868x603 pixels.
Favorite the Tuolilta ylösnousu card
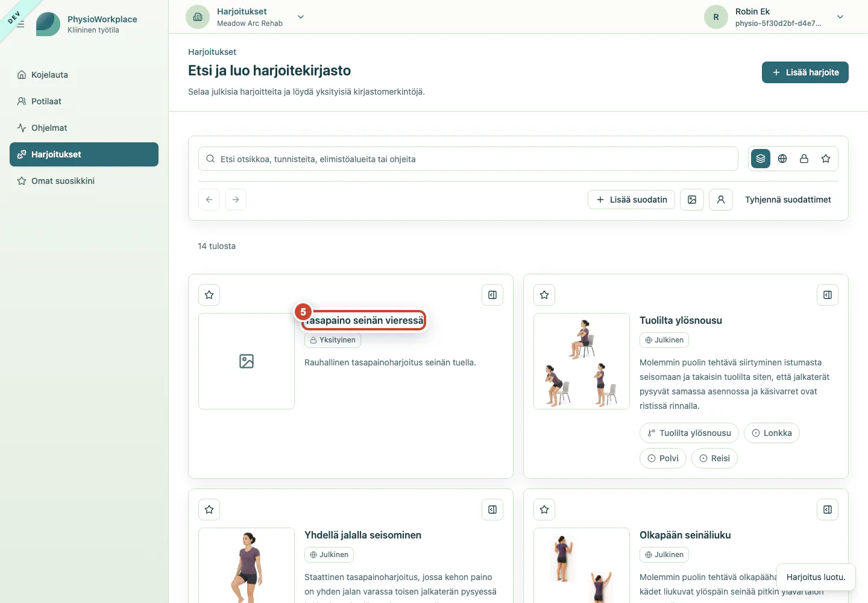(x=544, y=295)
